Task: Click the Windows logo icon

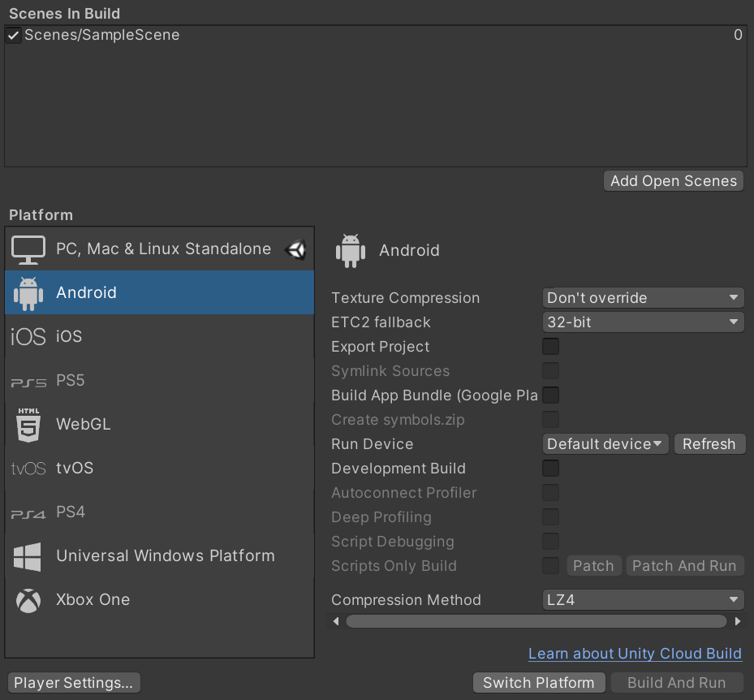Action: (x=28, y=556)
